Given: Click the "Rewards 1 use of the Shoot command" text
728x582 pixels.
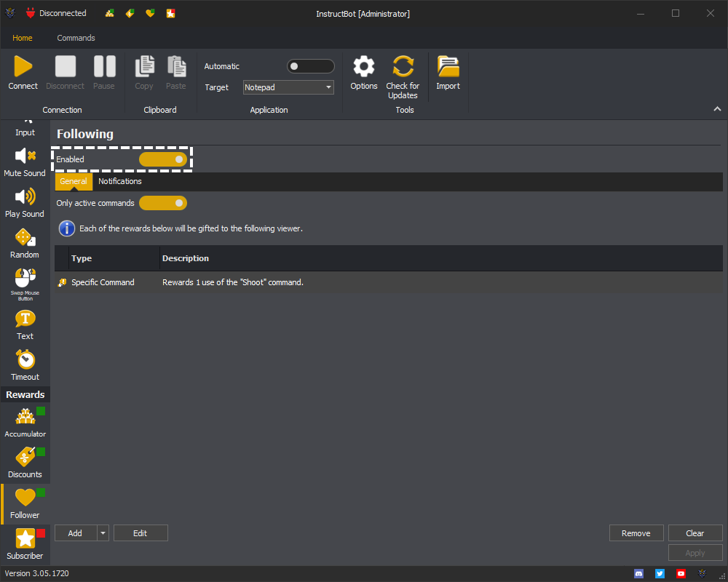Looking at the screenshot, I should pyautogui.click(x=233, y=282).
